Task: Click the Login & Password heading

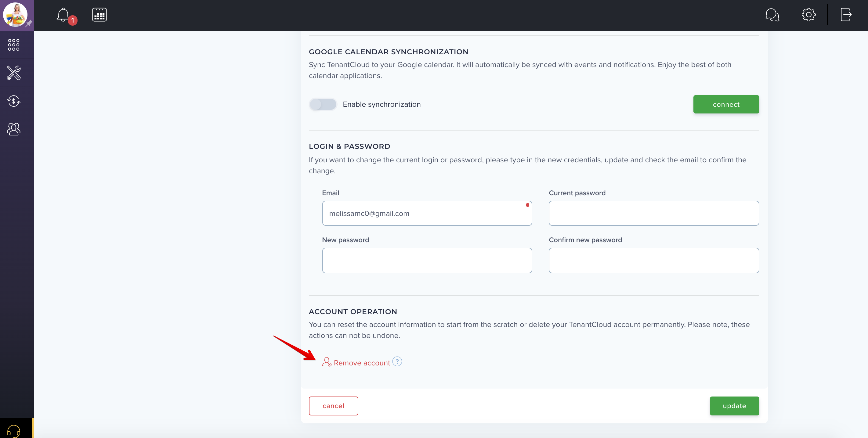Action: tap(349, 146)
